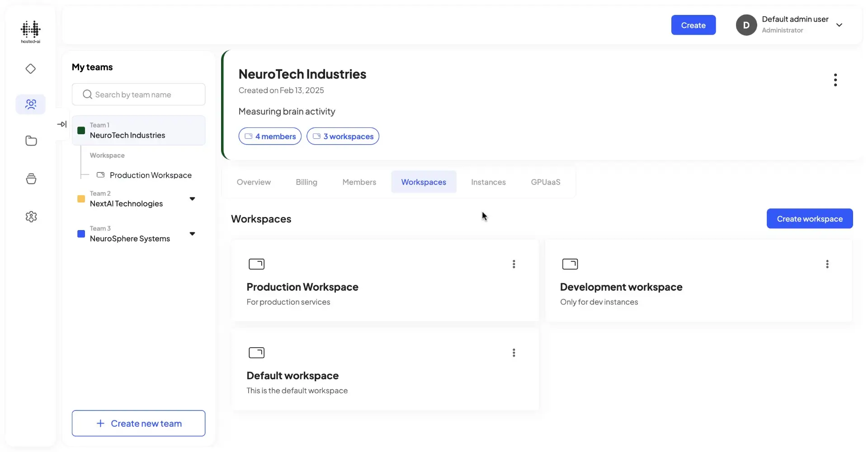Select the diamond sidebar icon
Viewport: 868px width, 452px height.
coord(30,69)
